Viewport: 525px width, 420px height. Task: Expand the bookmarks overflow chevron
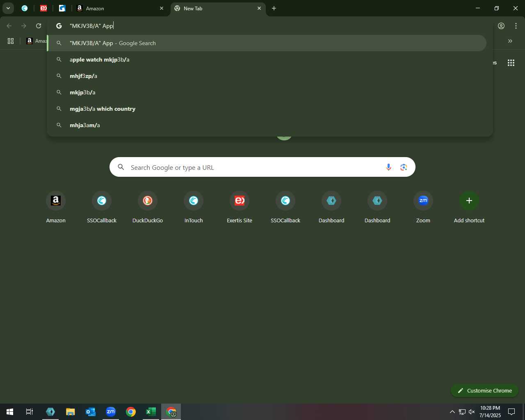click(x=510, y=41)
